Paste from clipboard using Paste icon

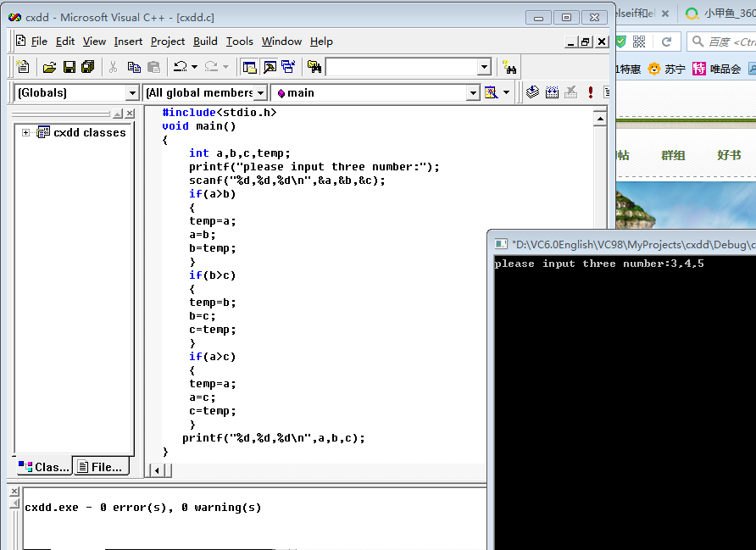coord(153,67)
